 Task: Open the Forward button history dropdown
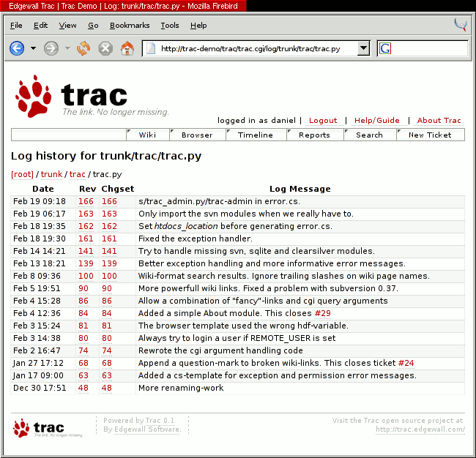67,48
